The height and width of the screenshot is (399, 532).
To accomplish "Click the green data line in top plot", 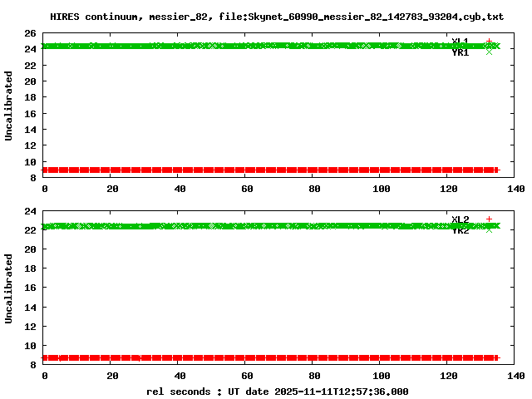I will point(249,46).
